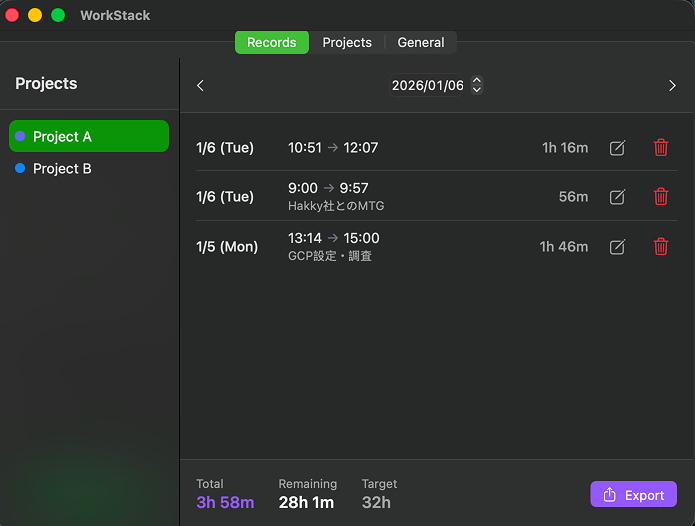Click the 13:14 → 15:00 time range
The width and height of the screenshot is (695, 526).
pos(334,238)
